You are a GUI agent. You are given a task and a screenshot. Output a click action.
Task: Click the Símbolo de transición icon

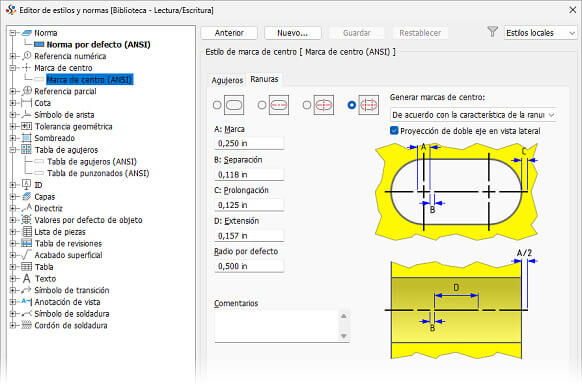(x=26, y=290)
